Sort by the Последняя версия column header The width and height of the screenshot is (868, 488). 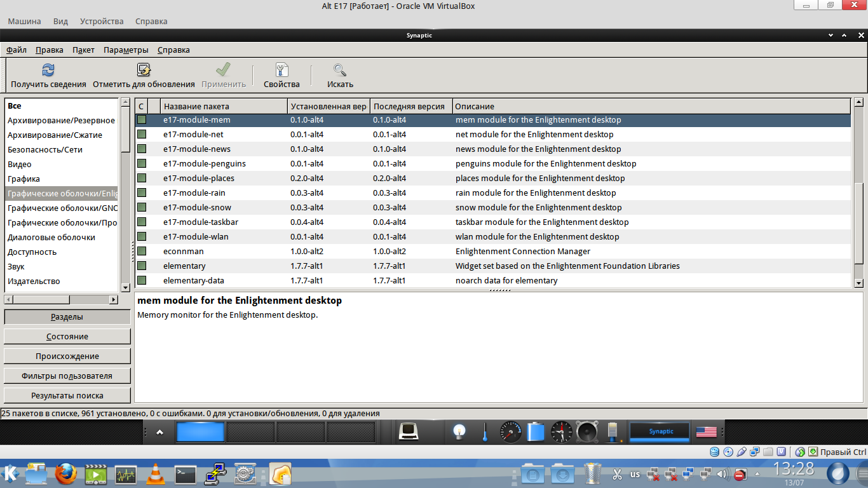pos(411,106)
